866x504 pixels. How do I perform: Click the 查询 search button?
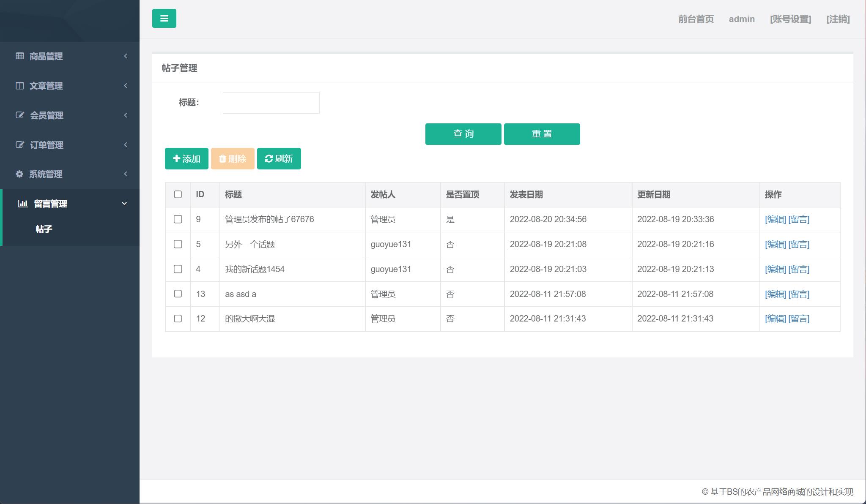coord(463,134)
